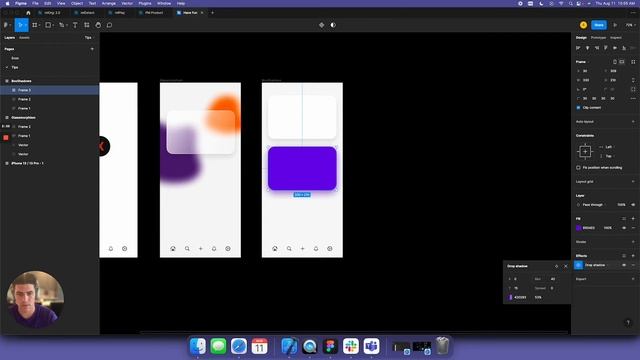Toggle fill visibility eye icon
Image resolution: width=640 pixels, height=360 pixels.
(x=624, y=228)
